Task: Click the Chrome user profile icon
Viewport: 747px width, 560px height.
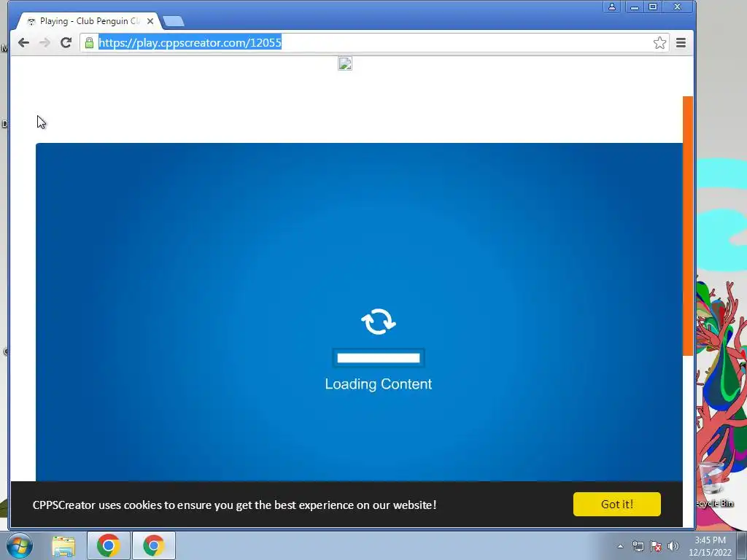Action: [x=612, y=7]
